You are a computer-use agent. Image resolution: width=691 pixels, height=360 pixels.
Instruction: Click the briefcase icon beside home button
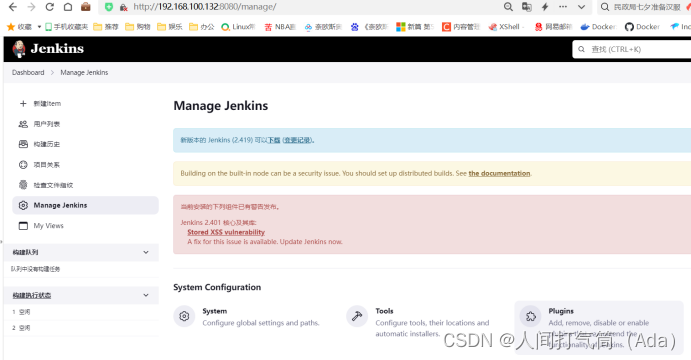[86, 7]
